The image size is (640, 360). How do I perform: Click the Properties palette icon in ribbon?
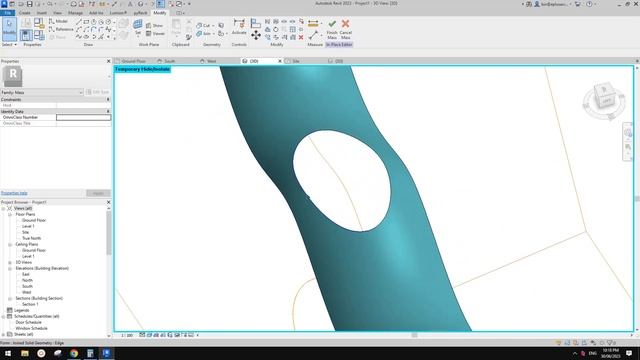26,36
